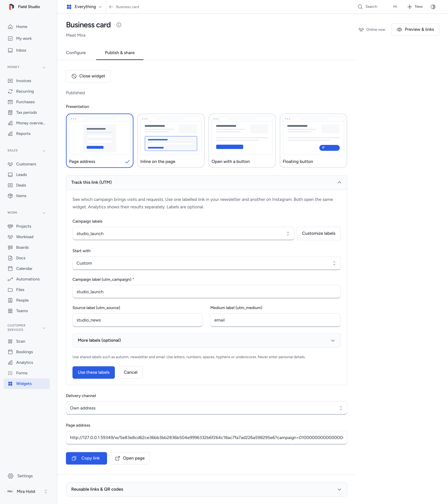Focus the Page address URL field
Image resolution: width=448 pixels, height=504 pixels.
pos(206,437)
